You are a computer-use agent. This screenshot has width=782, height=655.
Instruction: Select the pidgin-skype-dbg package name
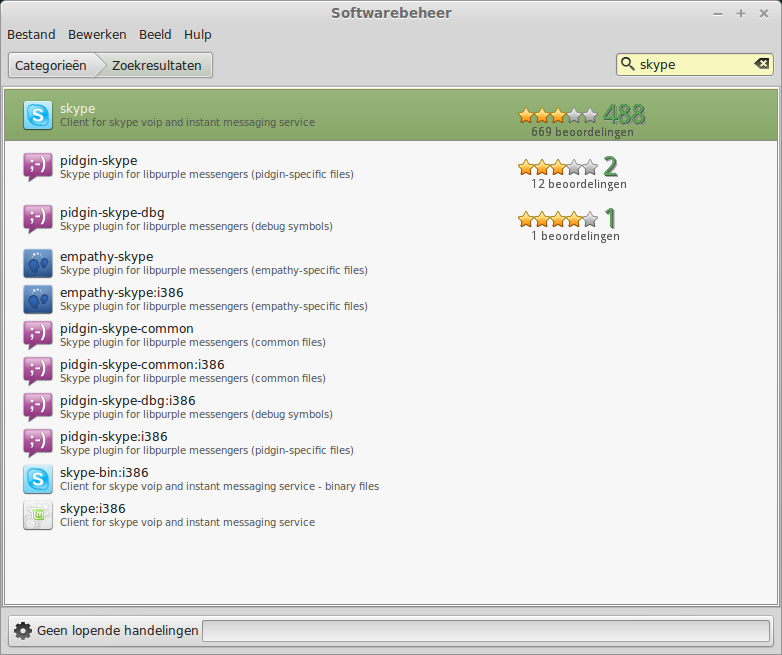coord(112,213)
